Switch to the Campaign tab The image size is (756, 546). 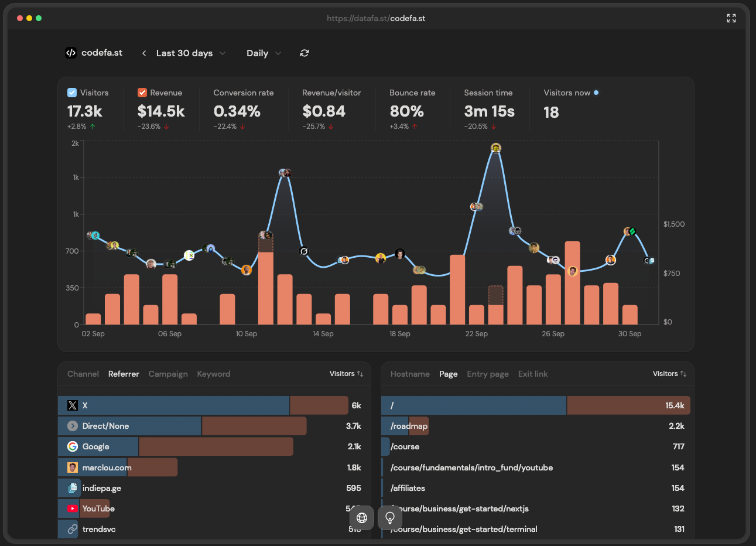(168, 374)
